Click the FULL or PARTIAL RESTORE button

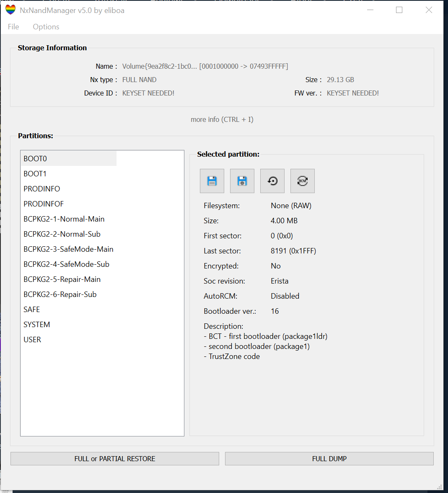click(x=115, y=459)
